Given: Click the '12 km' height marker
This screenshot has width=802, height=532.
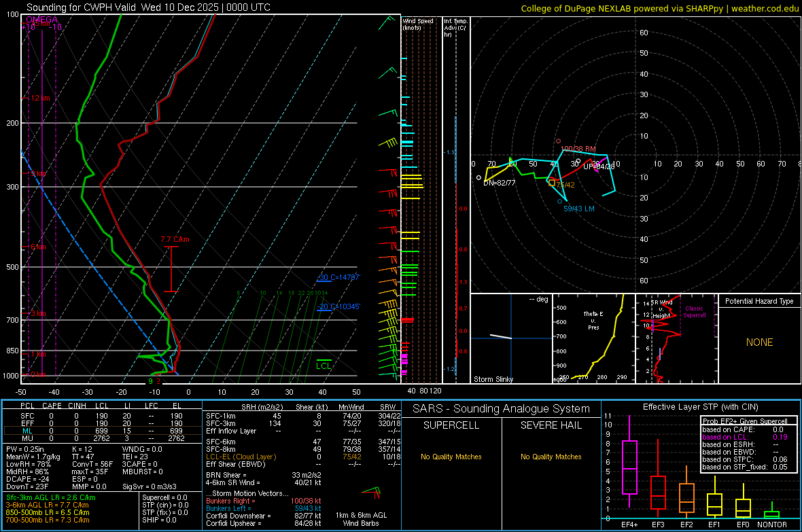Looking at the screenshot, I should (x=40, y=98).
